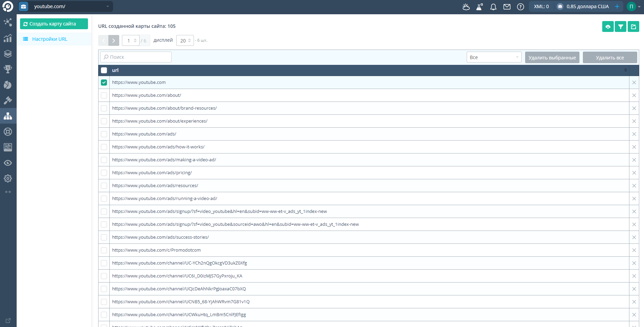
Task: Open the 'Настройки URL' menu item
Action: coord(50,39)
